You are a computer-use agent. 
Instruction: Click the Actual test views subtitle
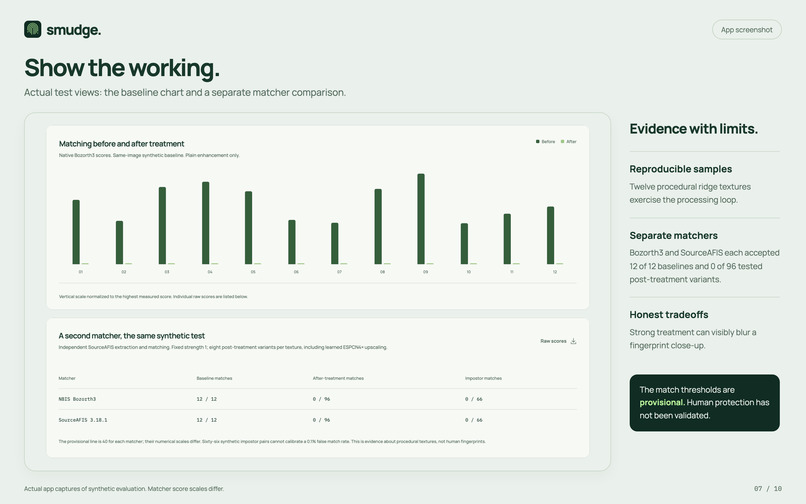click(x=185, y=93)
